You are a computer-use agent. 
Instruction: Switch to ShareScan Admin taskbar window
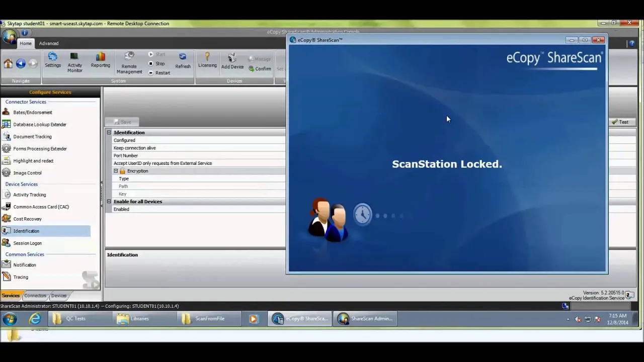point(366,319)
